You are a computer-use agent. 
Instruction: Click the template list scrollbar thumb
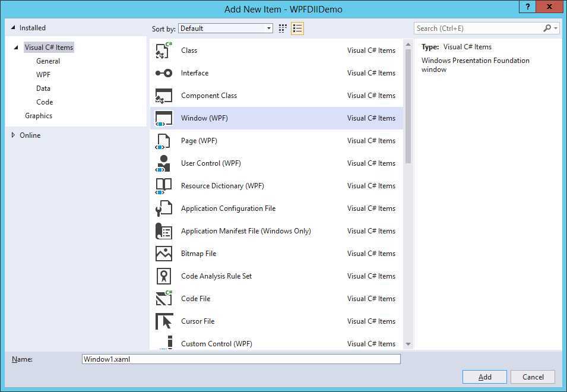click(x=408, y=107)
